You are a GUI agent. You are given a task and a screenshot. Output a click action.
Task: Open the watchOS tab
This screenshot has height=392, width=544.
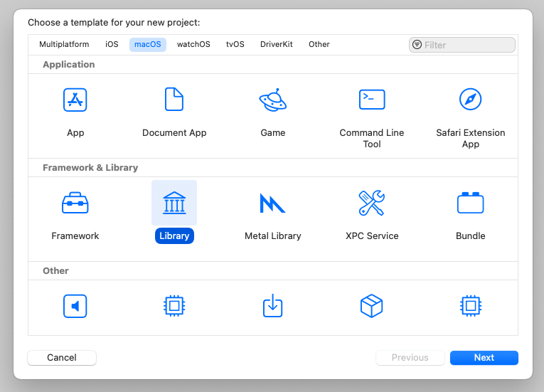193,44
